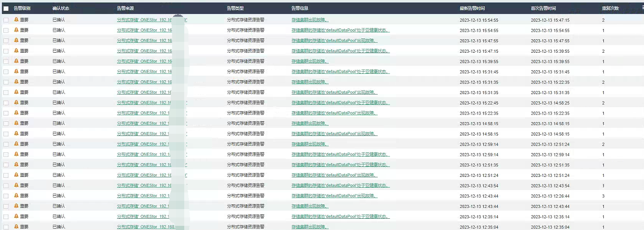The width and height of the screenshot is (644, 230).
Task: Click the latest alarm time 2023-12-13 15:31:45
Action: pos(479,72)
